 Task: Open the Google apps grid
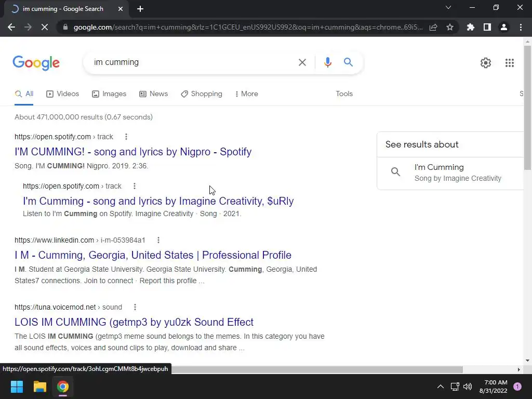(x=509, y=63)
